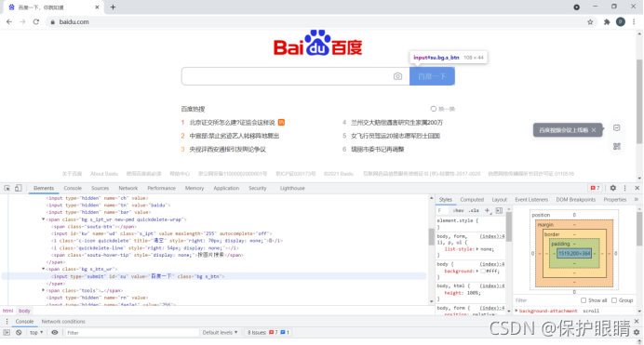The image size is (644, 345).
Task: Switch to the DevTools Security tab
Action: coord(258,188)
